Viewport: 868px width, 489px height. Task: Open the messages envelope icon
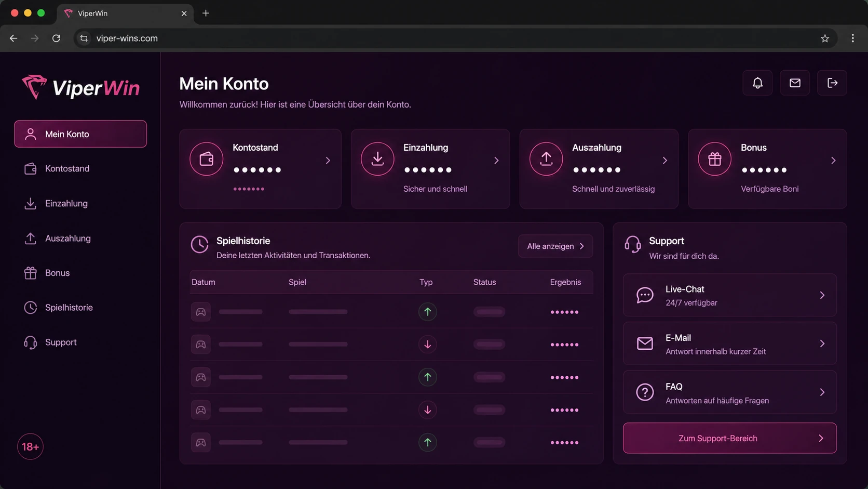pos(795,83)
